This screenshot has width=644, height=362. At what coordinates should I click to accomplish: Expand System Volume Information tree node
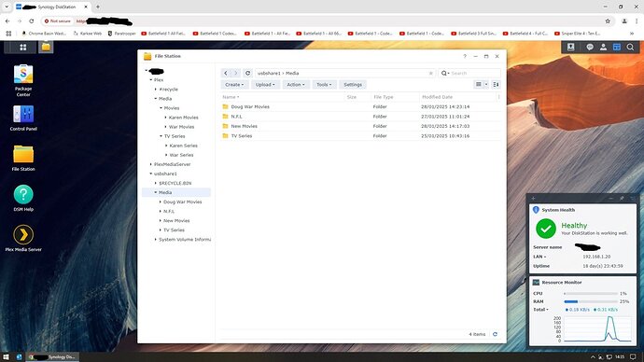(x=156, y=239)
